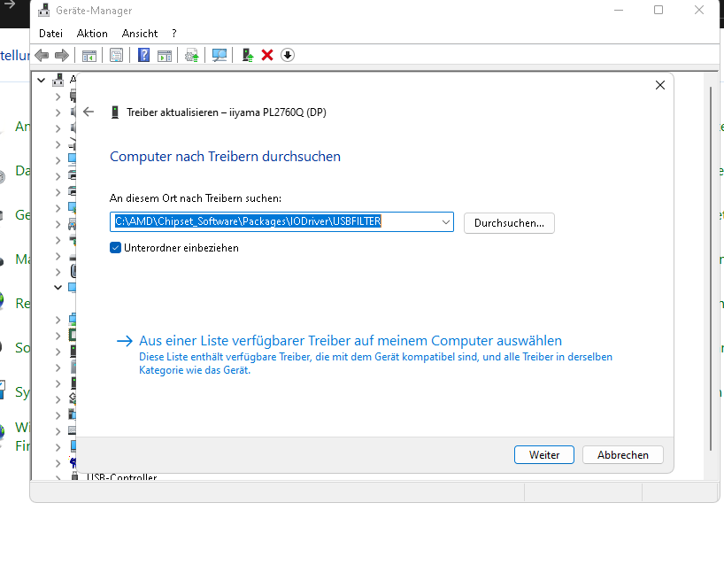Click the black down-arrow disable device icon
Viewport: 724px width, 588px height.
coord(288,56)
